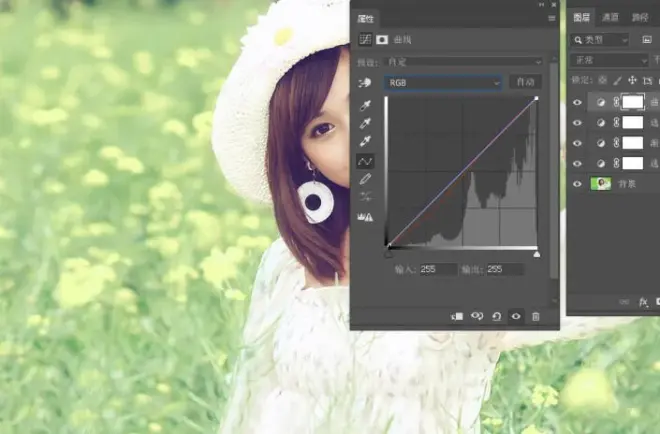Click the histogram clipping warning icon

(365, 216)
